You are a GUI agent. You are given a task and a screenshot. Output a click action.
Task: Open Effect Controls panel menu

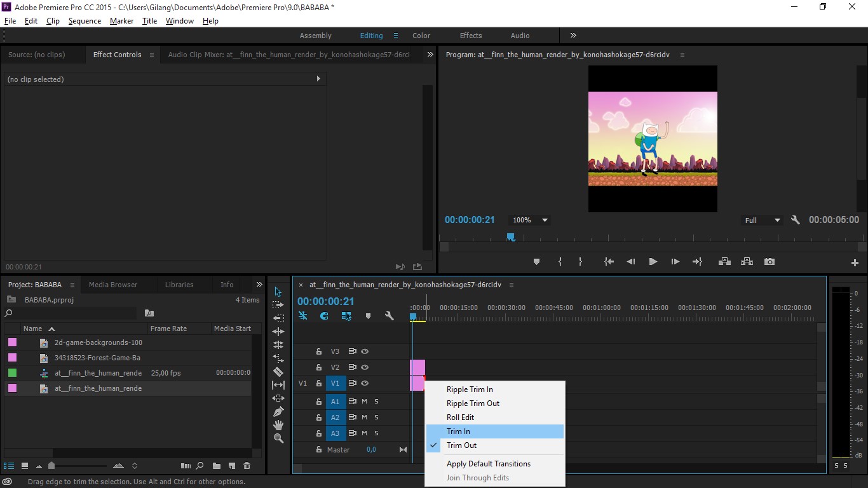(152, 55)
